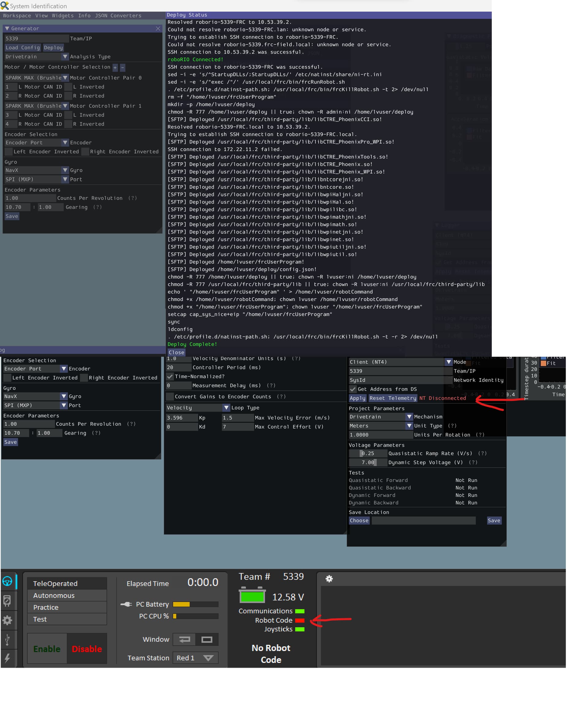Toggle R Inverted for Motor Controller Pair 1
The image size is (588, 714).
click(68, 124)
